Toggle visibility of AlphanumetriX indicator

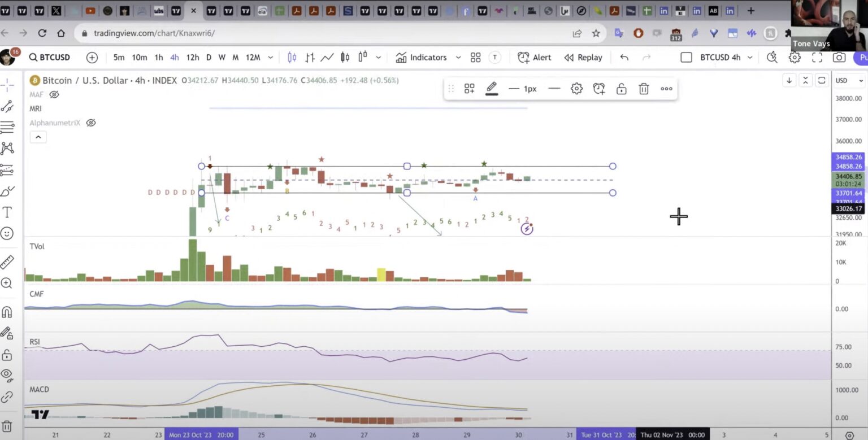click(x=91, y=123)
